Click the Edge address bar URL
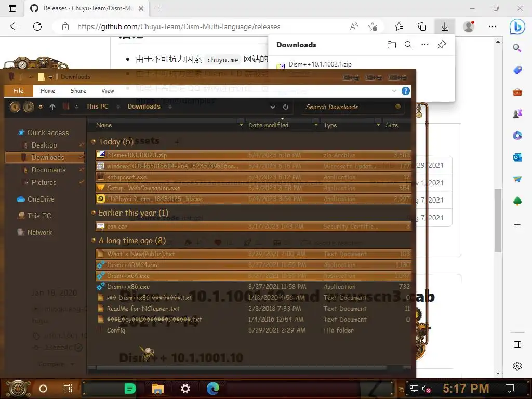The image size is (532, 399). point(179,26)
